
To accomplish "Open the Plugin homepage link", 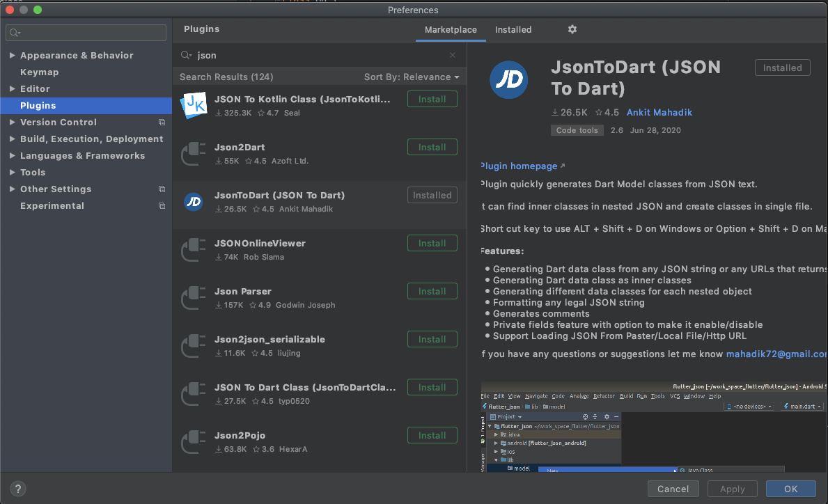I will [520, 166].
